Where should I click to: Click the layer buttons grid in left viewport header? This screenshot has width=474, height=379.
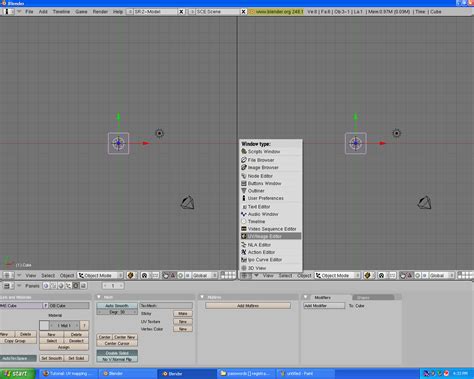coord(228,275)
